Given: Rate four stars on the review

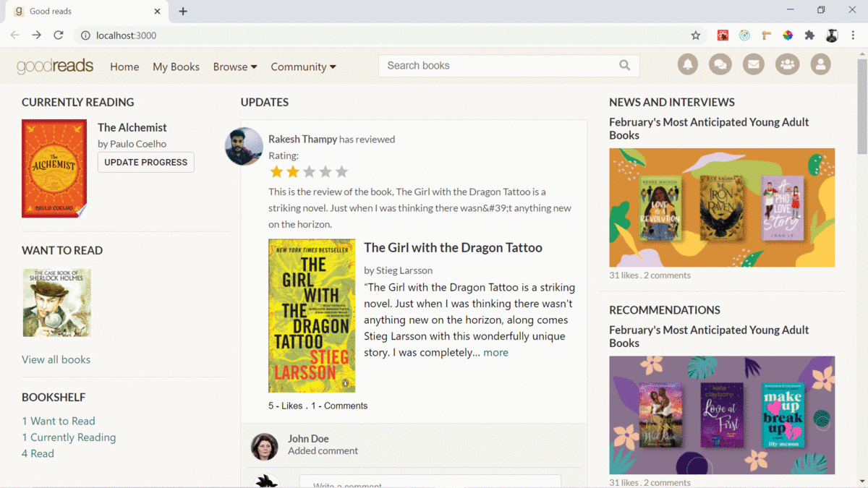Looking at the screenshot, I should (x=325, y=171).
